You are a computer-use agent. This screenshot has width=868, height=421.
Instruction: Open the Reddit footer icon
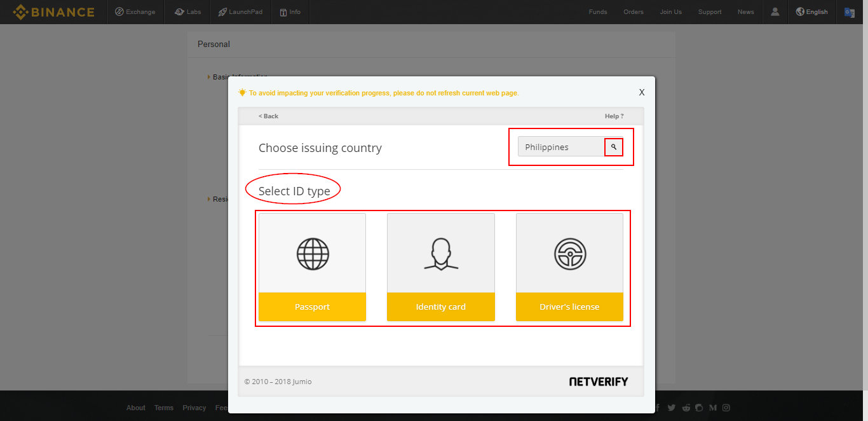685,408
